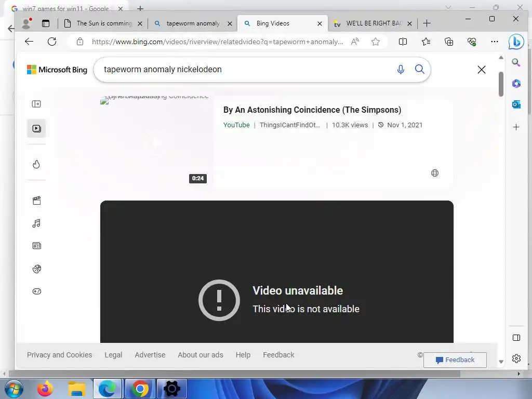Open tab actions menu icon

tap(46, 23)
